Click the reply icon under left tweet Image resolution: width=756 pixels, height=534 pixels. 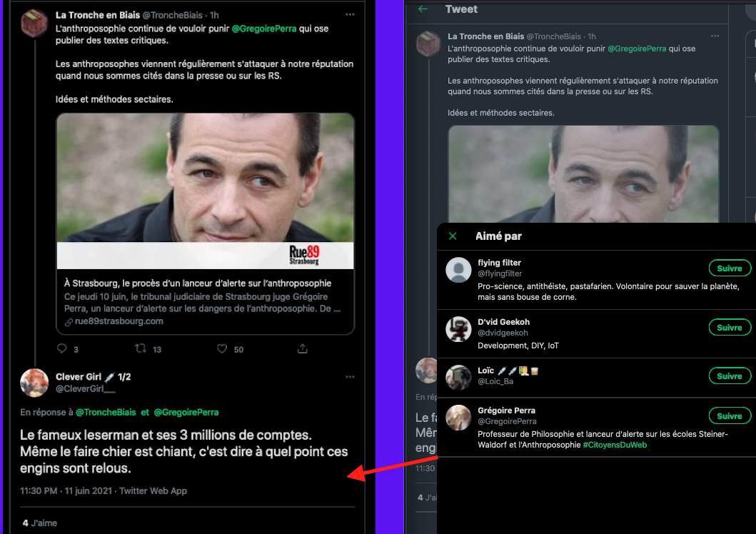coord(62,349)
